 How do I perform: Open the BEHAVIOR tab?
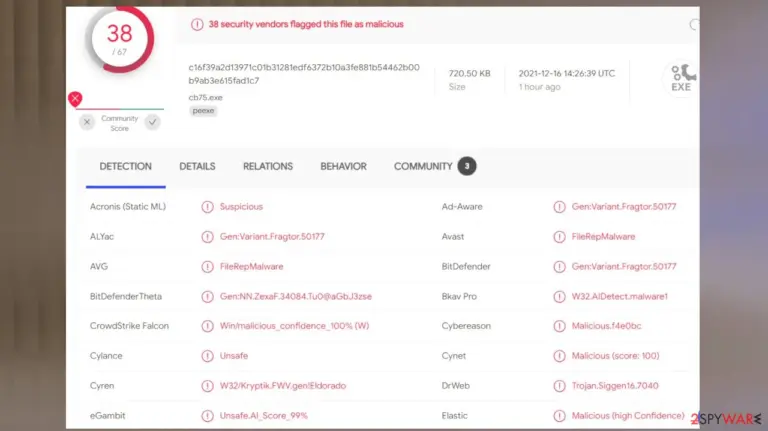(343, 167)
